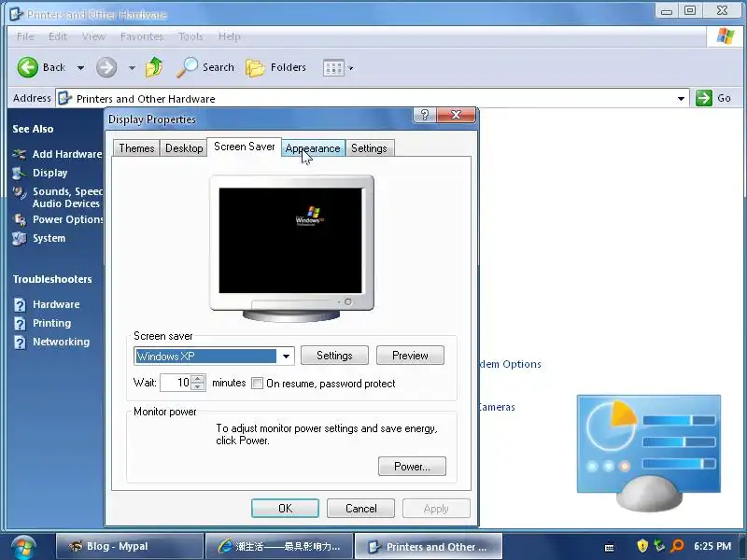747x560 pixels.
Task: Open the Screen saver Windows XP dropdown
Action: pos(286,357)
